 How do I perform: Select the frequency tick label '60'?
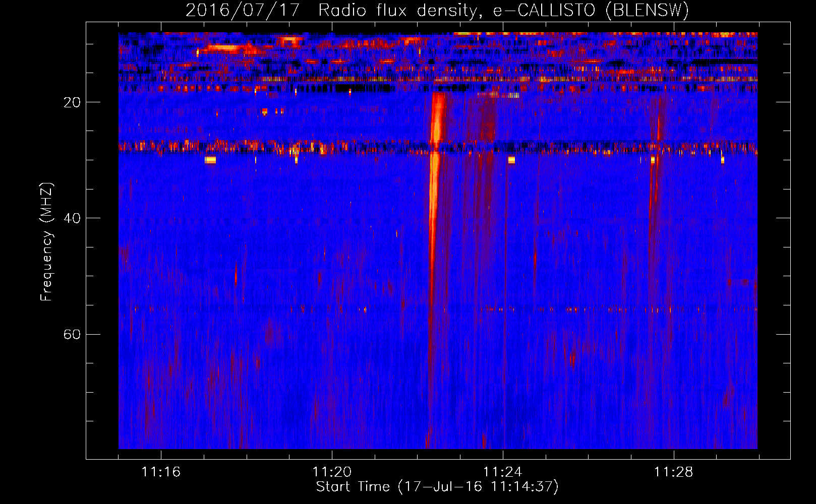[x=72, y=335]
